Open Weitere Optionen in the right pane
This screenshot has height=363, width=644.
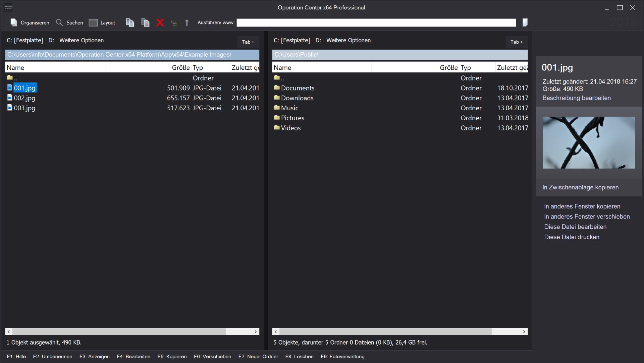(x=348, y=40)
